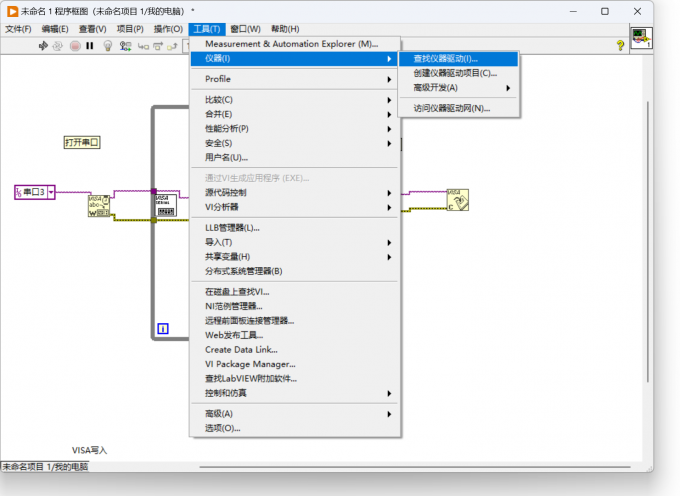Choose 用户名(U)... menu entry
Viewport: 680px width, 496px height.
click(x=294, y=158)
